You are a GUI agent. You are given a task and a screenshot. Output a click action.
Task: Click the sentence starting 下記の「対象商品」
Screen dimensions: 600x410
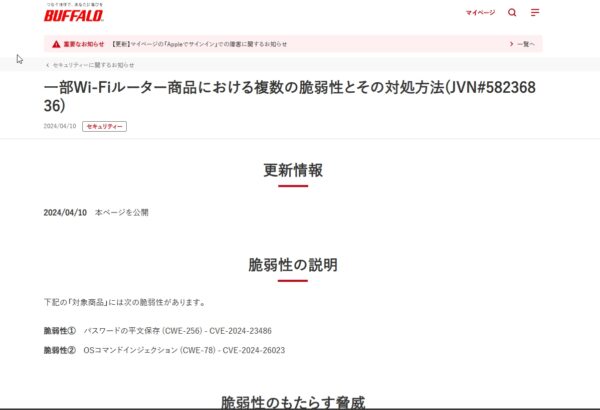(x=125, y=302)
